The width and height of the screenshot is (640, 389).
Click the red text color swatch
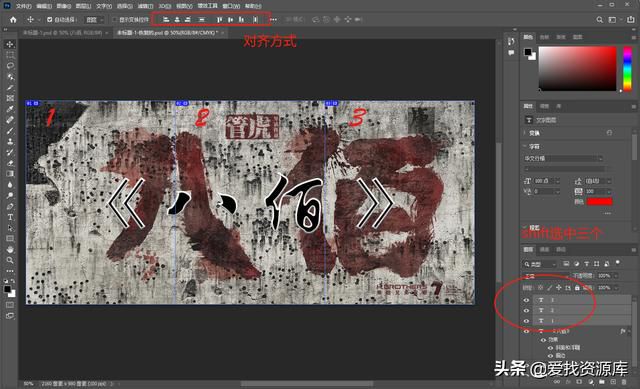(599, 201)
